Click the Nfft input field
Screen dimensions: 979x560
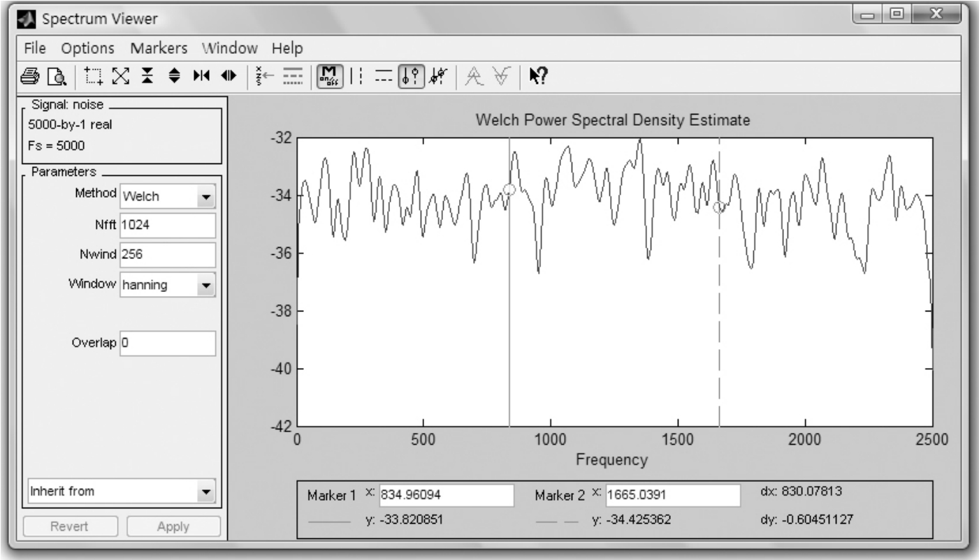coord(168,226)
